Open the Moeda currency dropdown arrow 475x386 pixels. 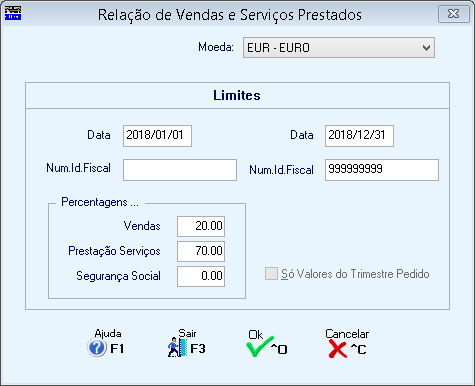pos(426,48)
